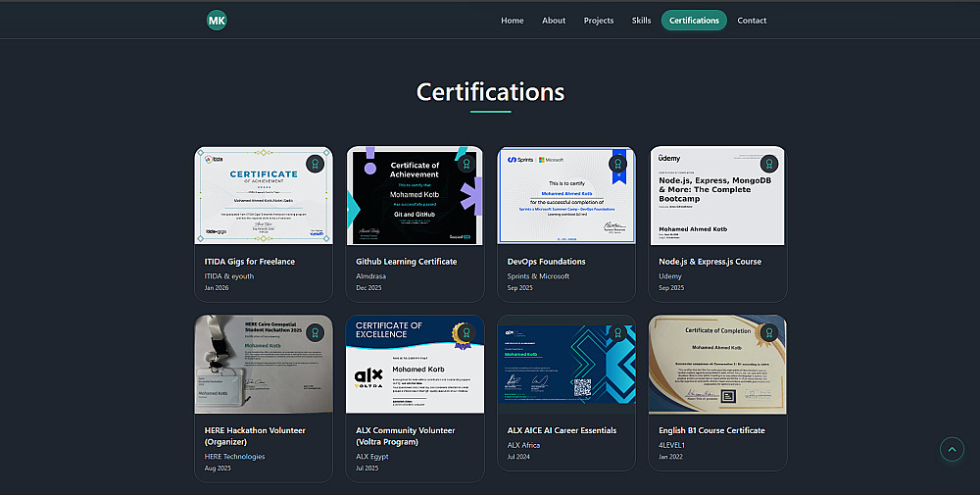Click the date Aug 2025
This screenshot has width=980, height=495.
point(218,469)
